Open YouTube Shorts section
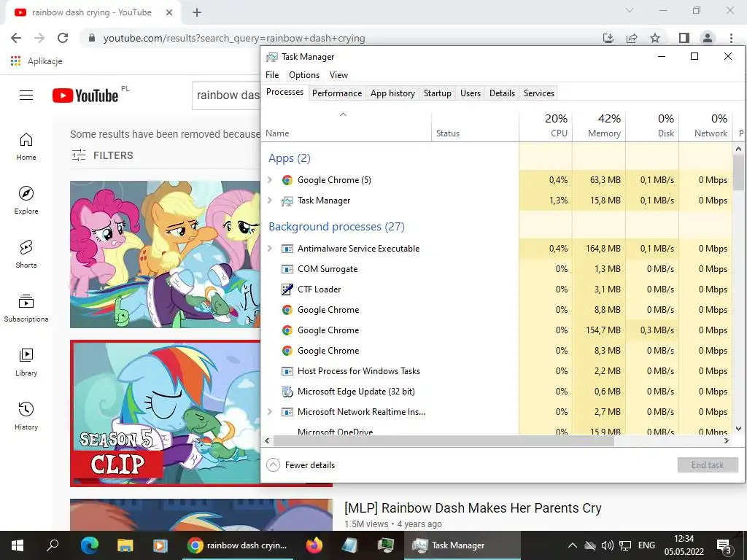 click(26, 254)
